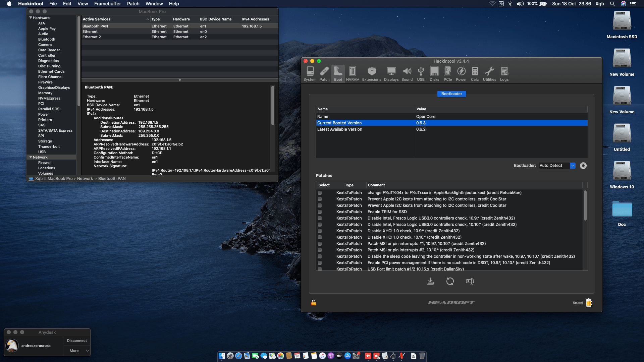
Task: Select Firewall under Network in sidebar
Action: [45, 163]
